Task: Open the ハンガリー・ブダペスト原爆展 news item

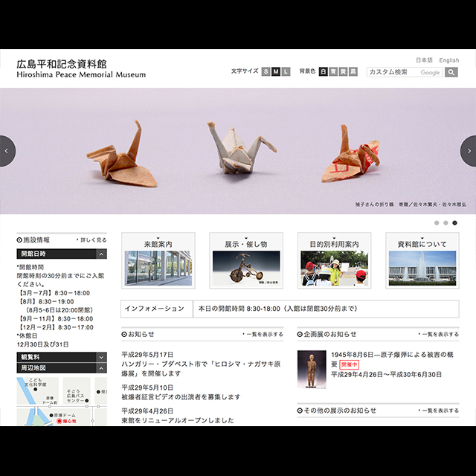Action: (x=201, y=369)
